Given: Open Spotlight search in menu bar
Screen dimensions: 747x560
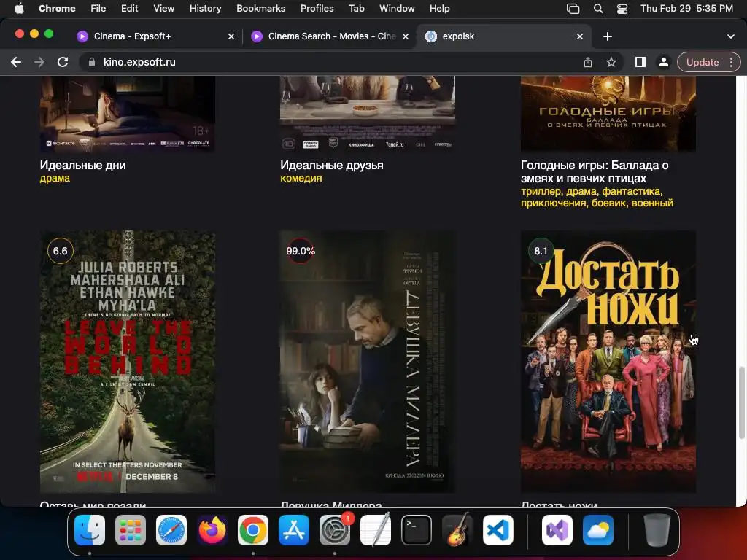Looking at the screenshot, I should click(x=598, y=9).
